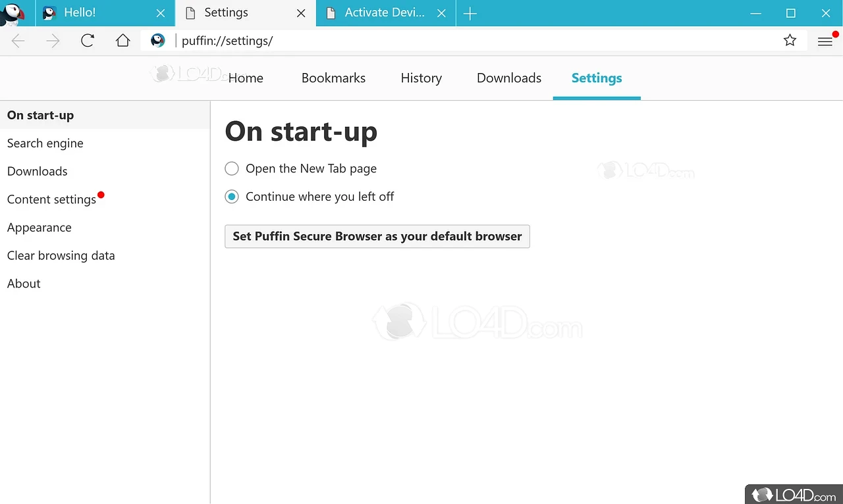Switch to the Hello! browser tab
Image resolution: width=843 pixels, height=504 pixels.
pos(105,13)
